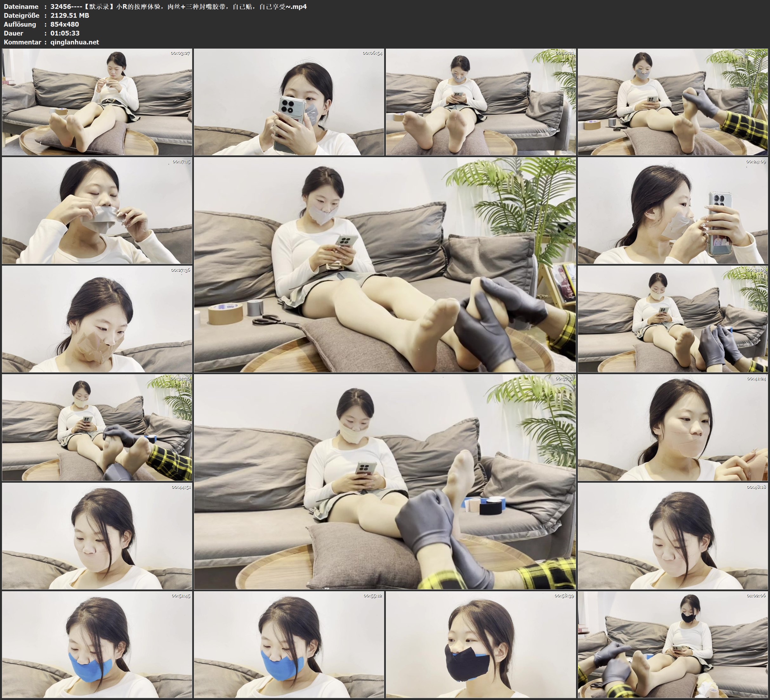Screen dimensions: 770x700
Task: Click the 01:05:33 duration value
Action: tap(65, 33)
